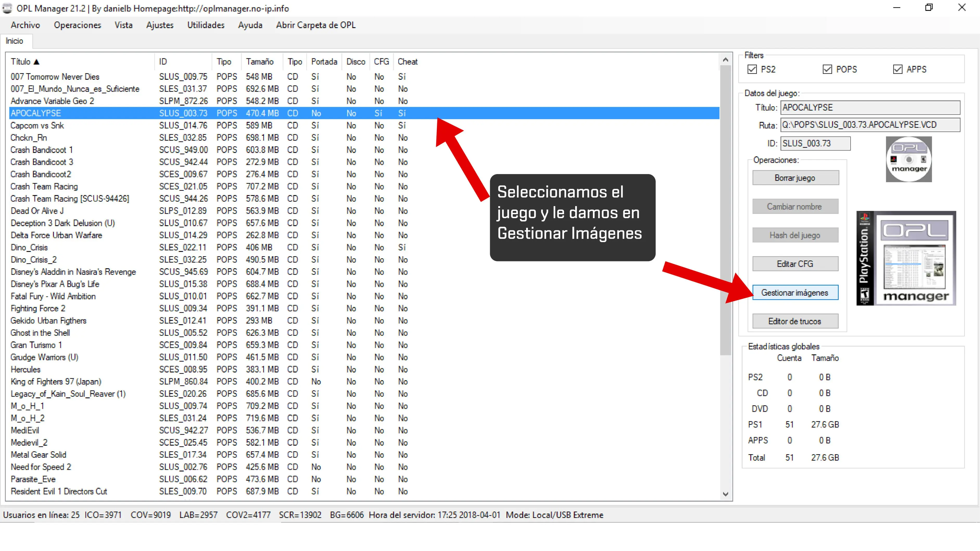Open the Editor de trucos button
The height and width of the screenshot is (551, 980).
795,321
